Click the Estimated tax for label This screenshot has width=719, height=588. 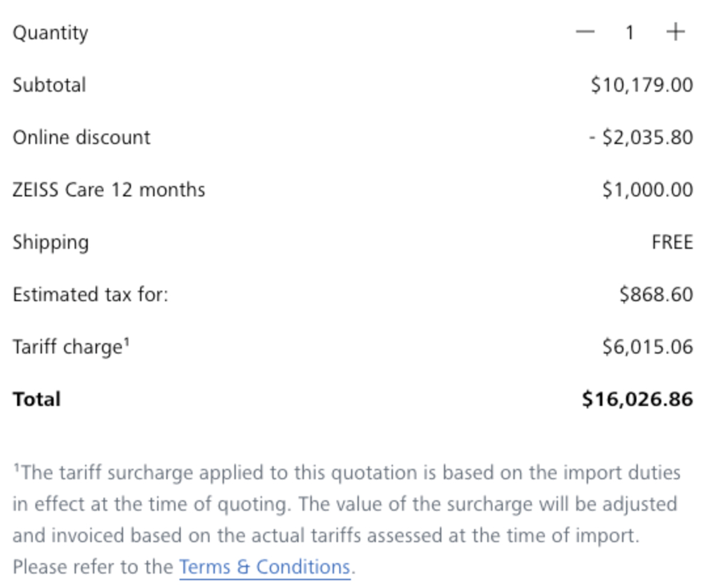tap(90, 295)
